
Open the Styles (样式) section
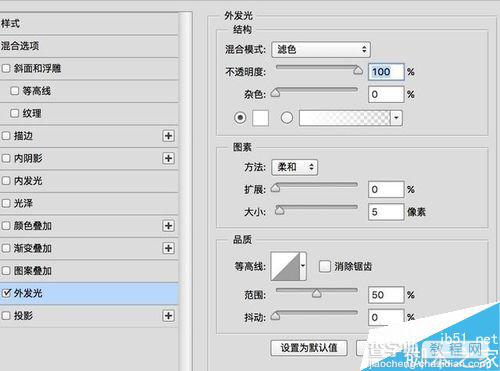pyautogui.click(x=89, y=23)
